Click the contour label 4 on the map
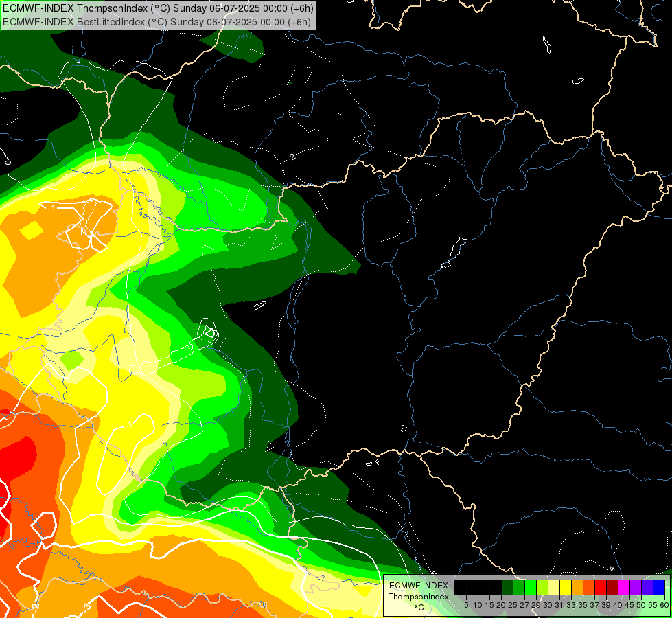Screen dimensions: 672x618 coord(612,569)
